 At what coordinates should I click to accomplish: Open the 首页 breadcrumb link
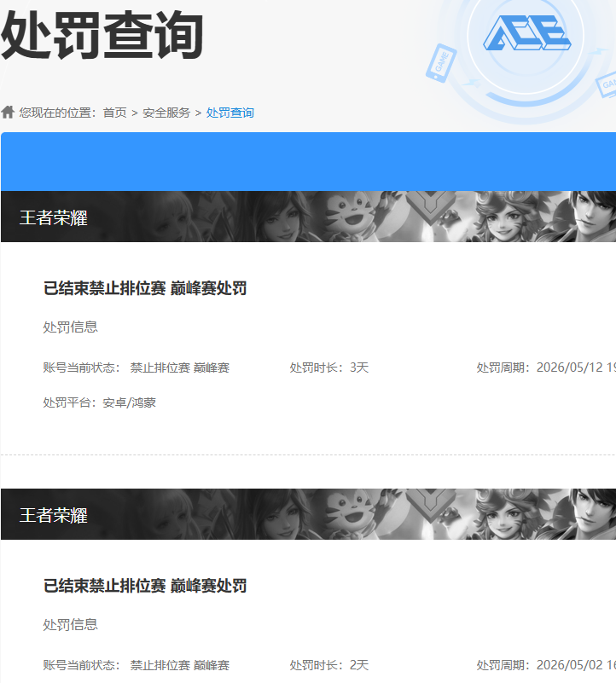point(114,113)
